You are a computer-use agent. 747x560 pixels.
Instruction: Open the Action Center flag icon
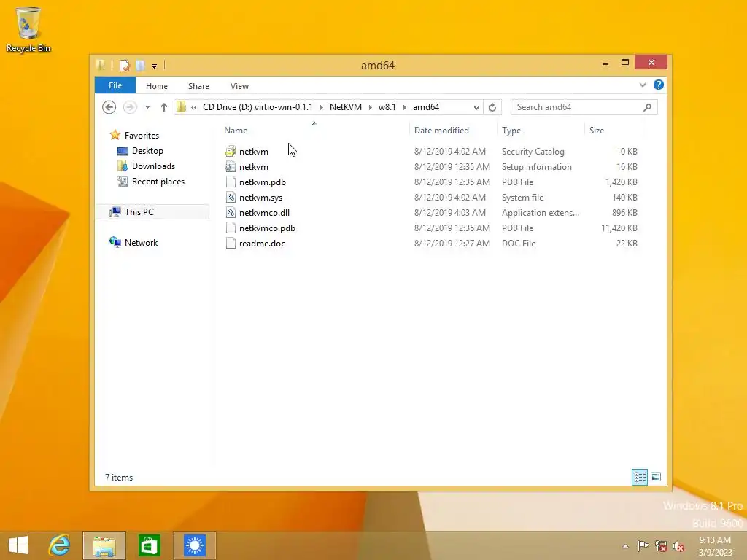(x=643, y=545)
